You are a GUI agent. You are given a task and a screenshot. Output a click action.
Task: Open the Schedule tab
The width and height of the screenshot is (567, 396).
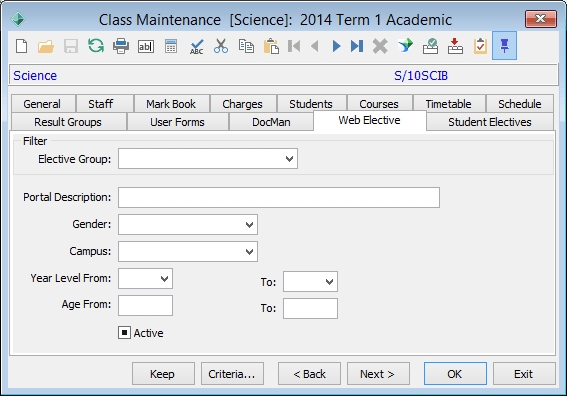click(520, 104)
